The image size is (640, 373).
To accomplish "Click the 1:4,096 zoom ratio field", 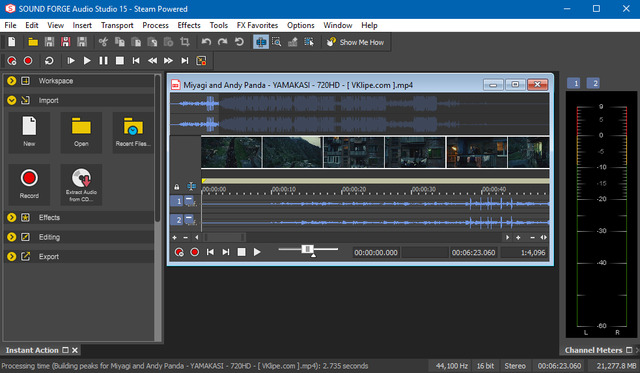I will (x=524, y=253).
